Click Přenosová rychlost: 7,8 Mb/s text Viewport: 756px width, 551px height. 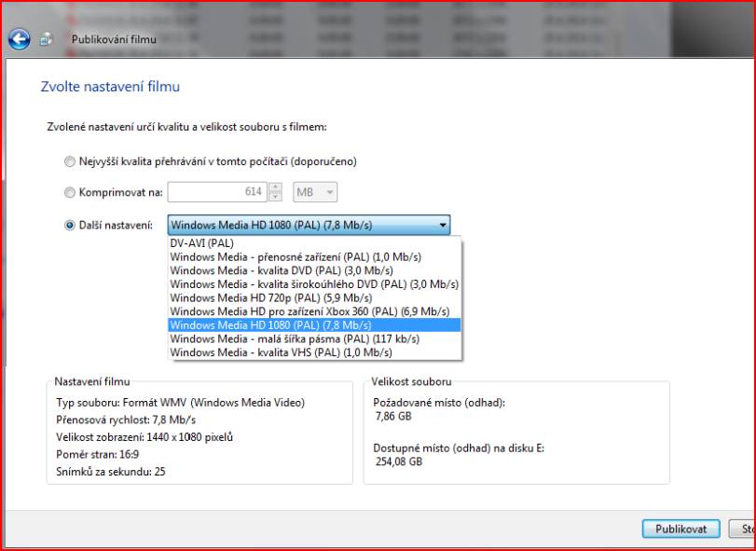pos(126,420)
